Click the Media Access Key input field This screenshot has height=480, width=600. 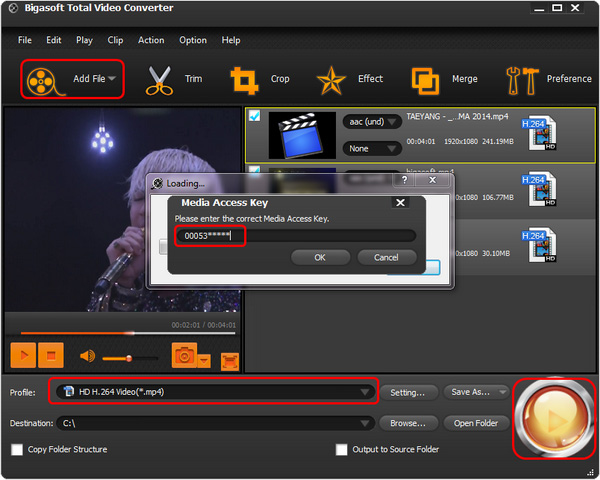(296, 236)
